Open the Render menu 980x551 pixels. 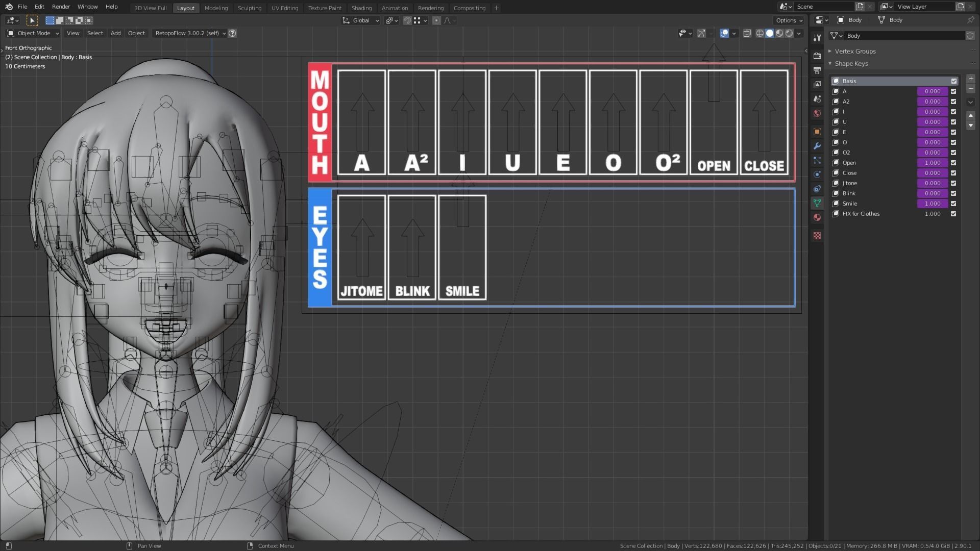61,7
